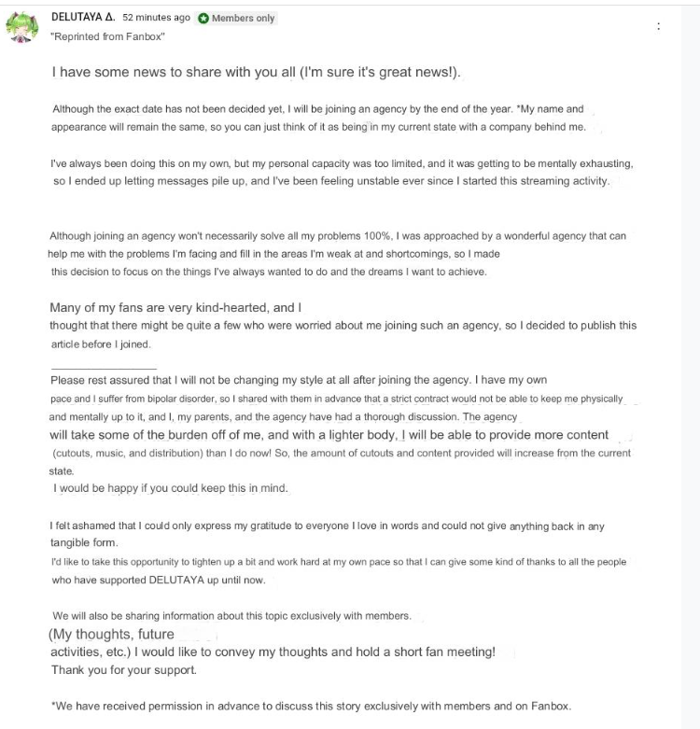
Task: Open the green-haired DELUTAYA avatar
Action: (x=21, y=28)
